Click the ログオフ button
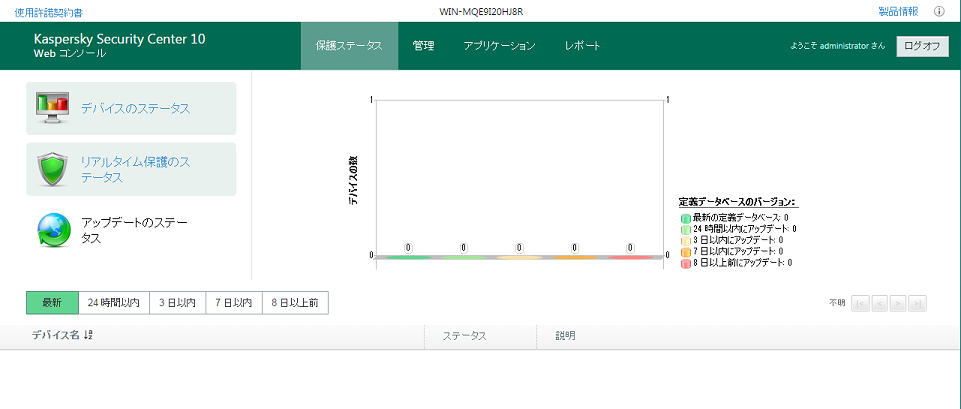The image size is (961, 409). [922, 47]
